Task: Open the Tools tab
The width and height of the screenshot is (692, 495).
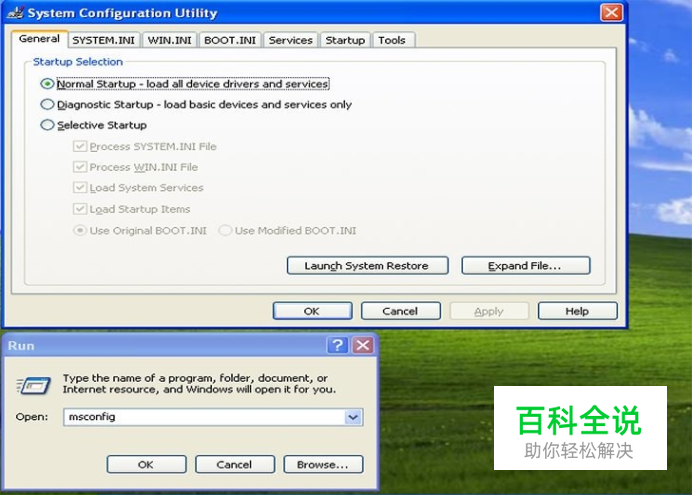Action: [x=392, y=40]
